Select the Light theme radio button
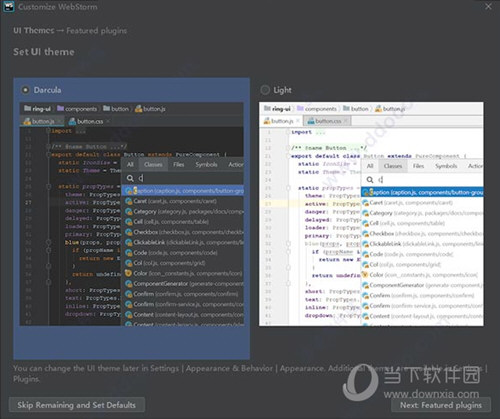The image size is (500, 419). (x=265, y=90)
